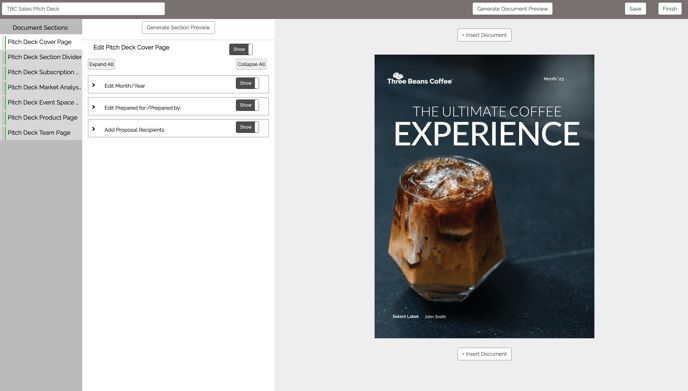Click the Select Label text on cover
Image resolution: width=688 pixels, height=391 pixels.
(405, 316)
